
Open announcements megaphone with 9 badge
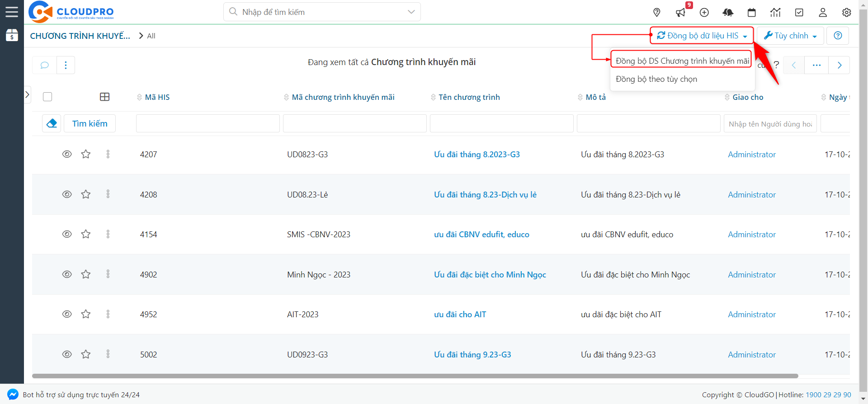(x=681, y=12)
